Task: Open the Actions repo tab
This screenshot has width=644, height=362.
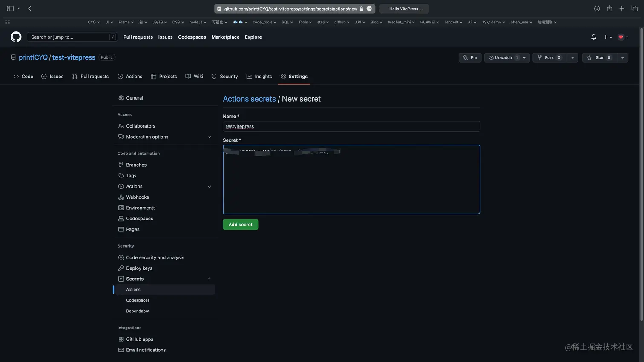Action: tap(130, 77)
